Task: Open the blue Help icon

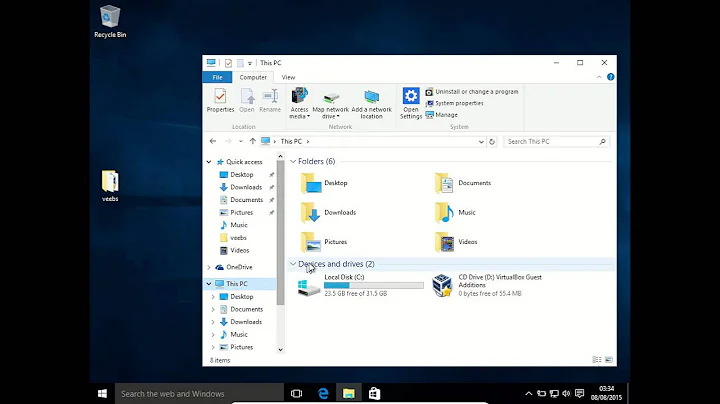Action: pyautogui.click(x=610, y=77)
